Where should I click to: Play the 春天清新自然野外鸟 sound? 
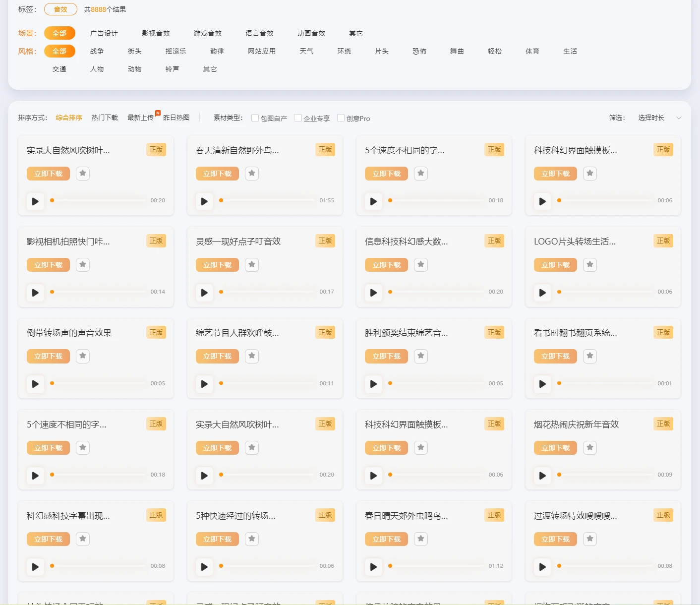(x=204, y=201)
